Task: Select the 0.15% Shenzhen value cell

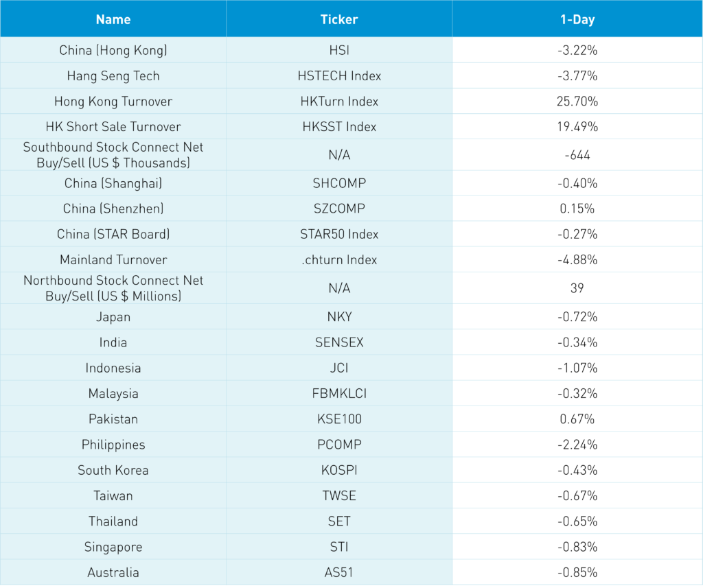Action: click(x=577, y=209)
